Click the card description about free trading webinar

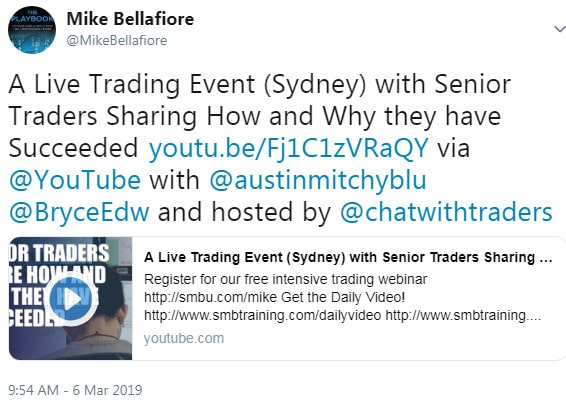click(342, 297)
